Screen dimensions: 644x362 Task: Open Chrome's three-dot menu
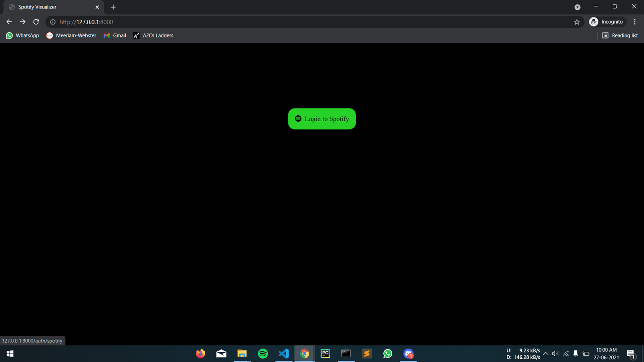[x=635, y=22]
